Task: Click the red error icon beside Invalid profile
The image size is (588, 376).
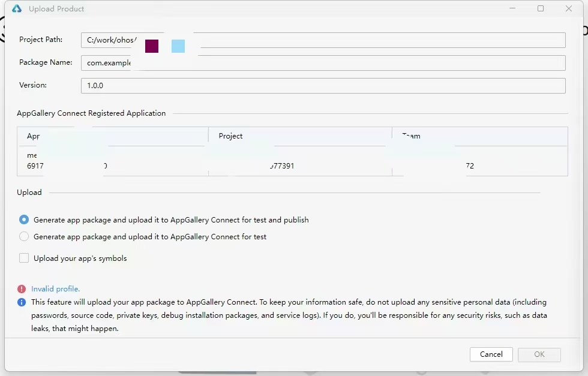Action: pos(22,289)
